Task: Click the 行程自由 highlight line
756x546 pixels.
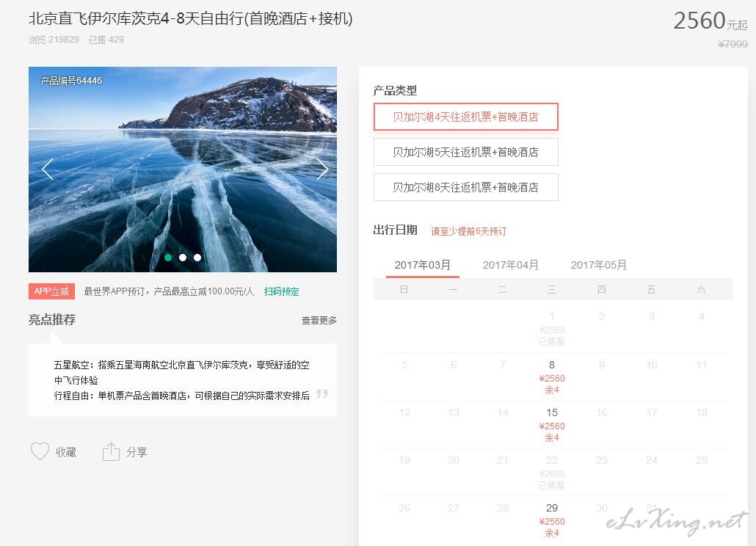Action: click(182, 396)
